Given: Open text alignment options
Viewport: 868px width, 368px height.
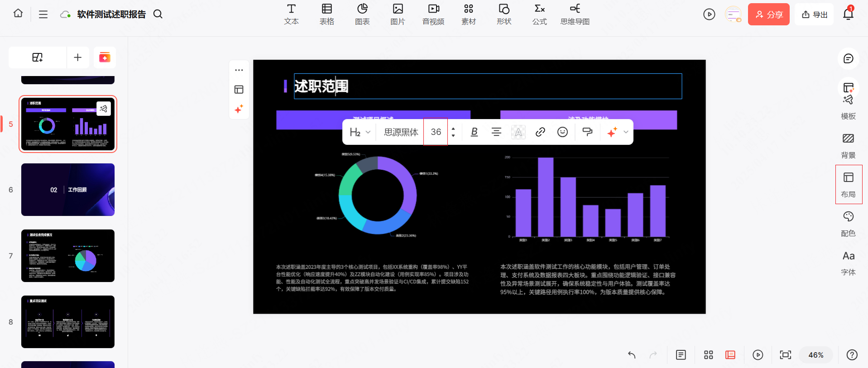Looking at the screenshot, I should pyautogui.click(x=496, y=132).
